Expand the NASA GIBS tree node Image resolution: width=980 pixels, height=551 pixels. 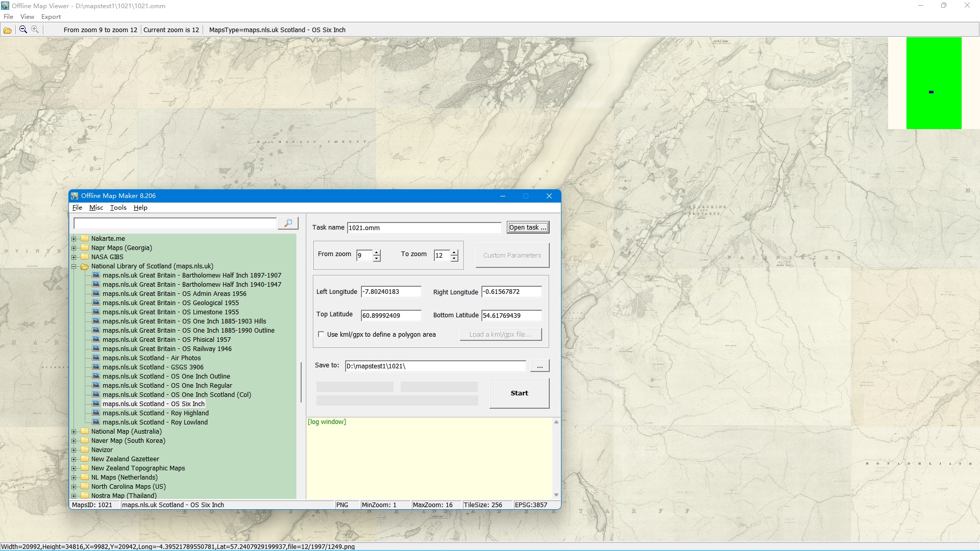[74, 257]
